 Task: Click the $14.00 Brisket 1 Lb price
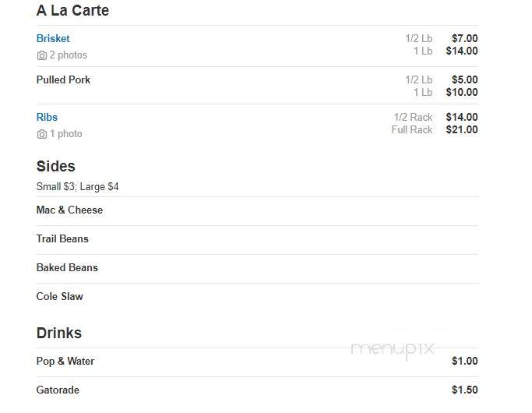462,51
